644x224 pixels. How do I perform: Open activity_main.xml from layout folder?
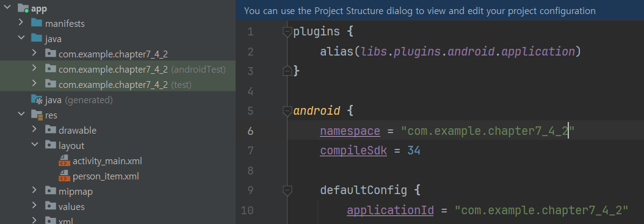[x=107, y=161]
